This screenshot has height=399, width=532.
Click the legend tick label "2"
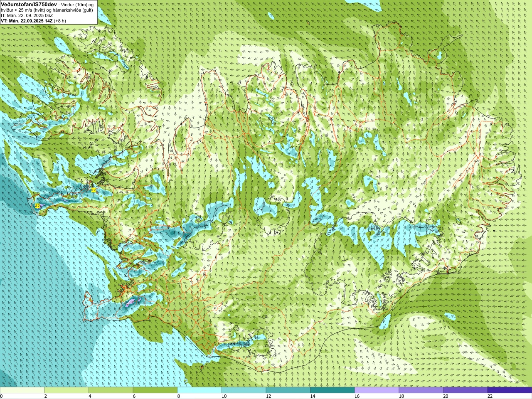tap(46, 396)
